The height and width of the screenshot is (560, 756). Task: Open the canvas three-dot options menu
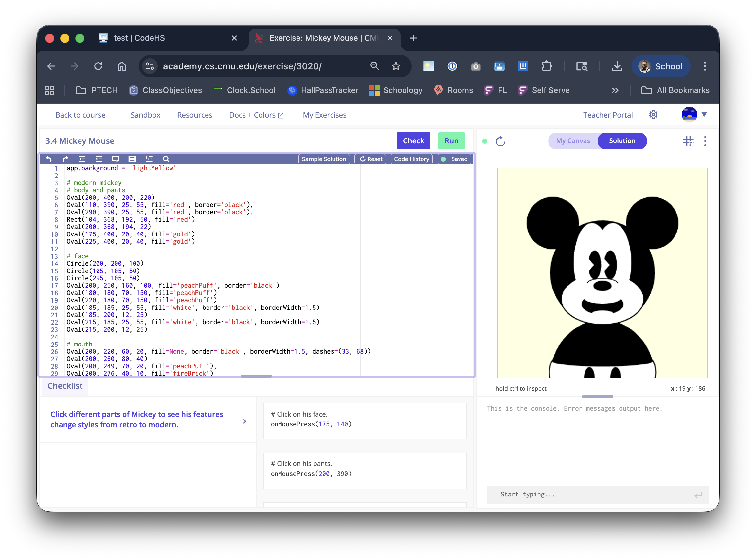coord(705,141)
